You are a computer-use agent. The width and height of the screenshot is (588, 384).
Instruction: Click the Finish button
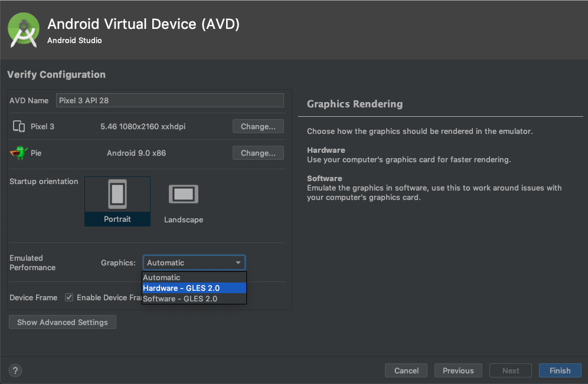[x=560, y=370]
